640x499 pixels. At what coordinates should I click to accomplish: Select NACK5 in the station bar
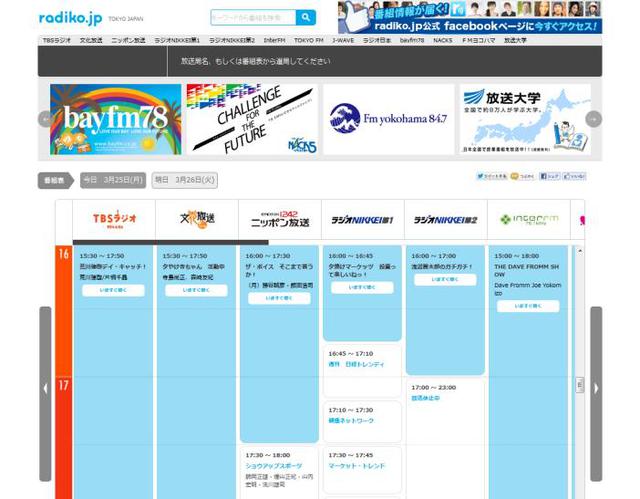pos(443,40)
